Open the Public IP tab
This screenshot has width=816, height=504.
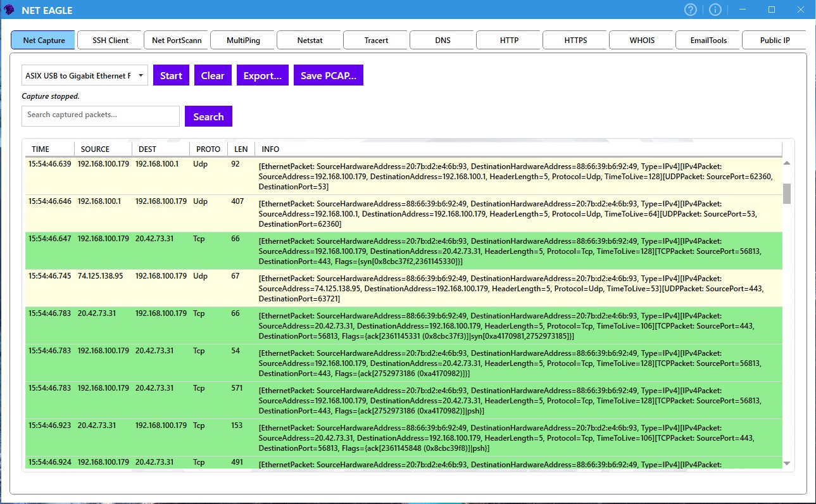pos(774,40)
